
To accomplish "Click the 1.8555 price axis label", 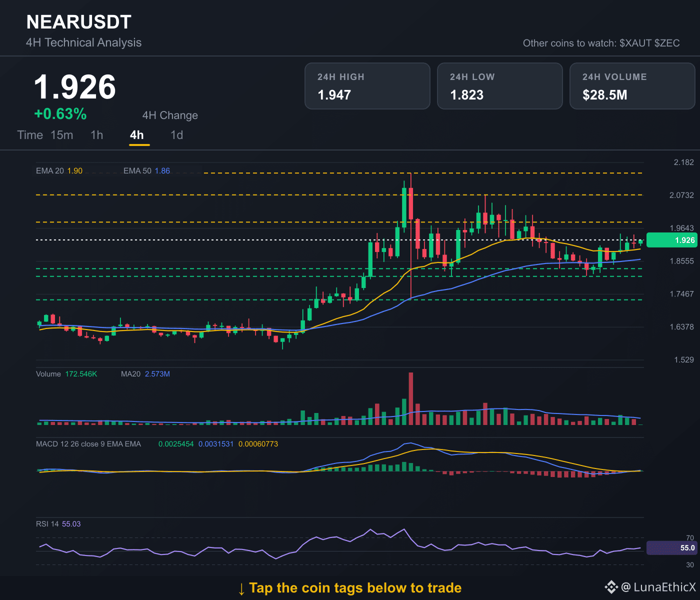I will pos(681,261).
